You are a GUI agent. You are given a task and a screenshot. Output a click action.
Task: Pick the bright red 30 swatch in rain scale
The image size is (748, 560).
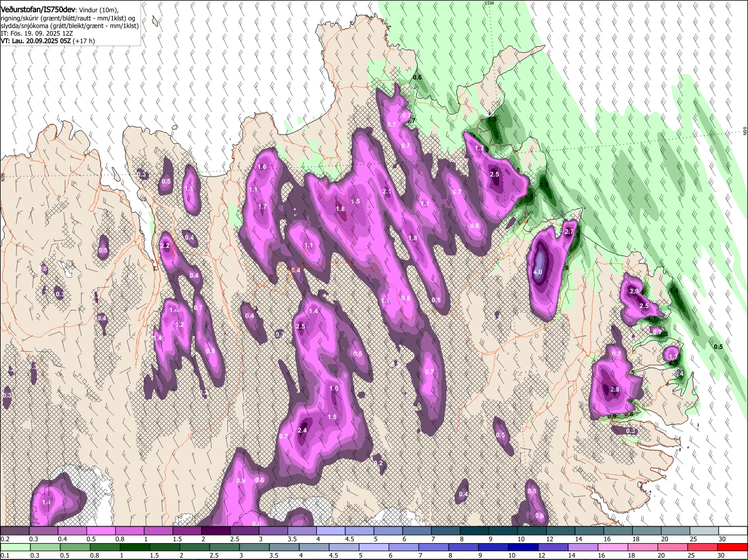coord(733,547)
